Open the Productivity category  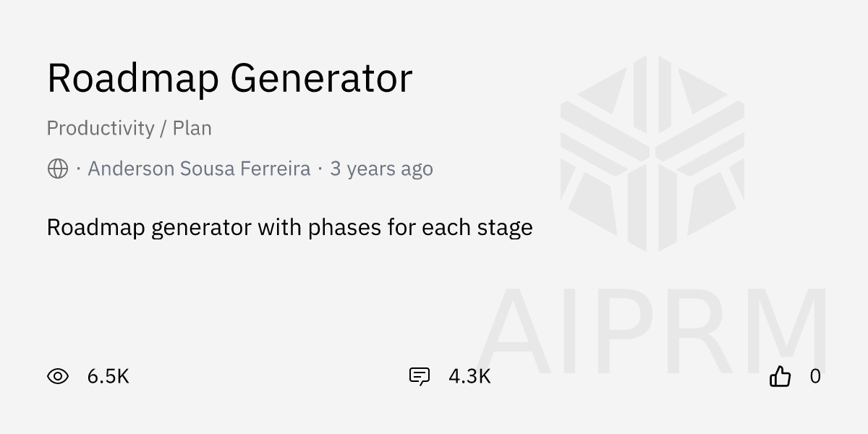101,129
